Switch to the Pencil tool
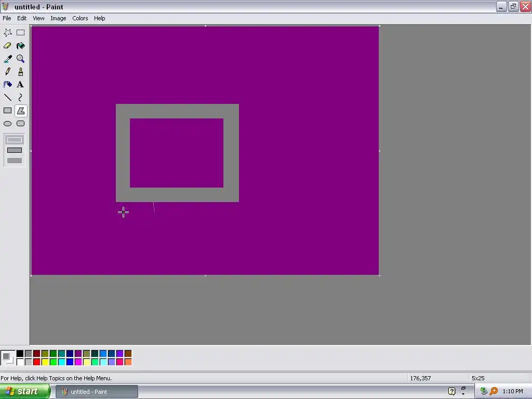 pos(7,72)
